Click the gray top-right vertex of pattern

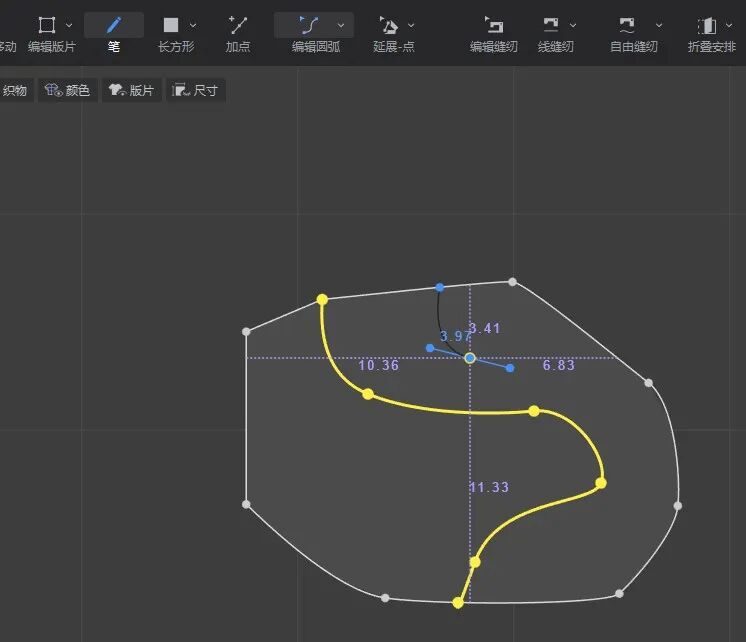512,282
